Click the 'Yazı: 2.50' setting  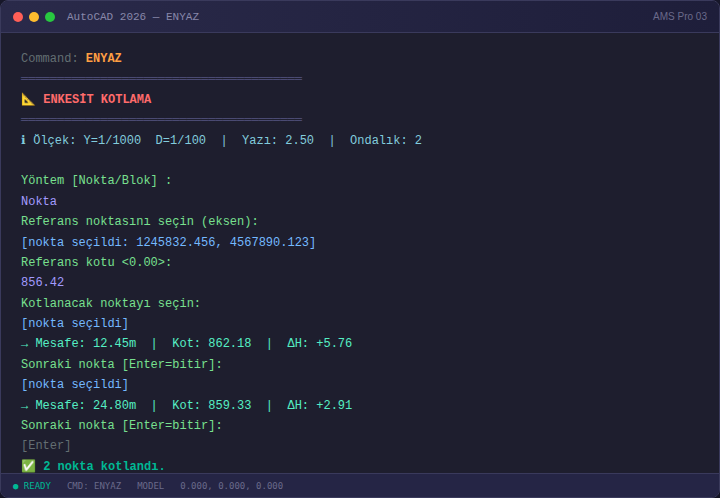pyautogui.click(x=278, y=140)
